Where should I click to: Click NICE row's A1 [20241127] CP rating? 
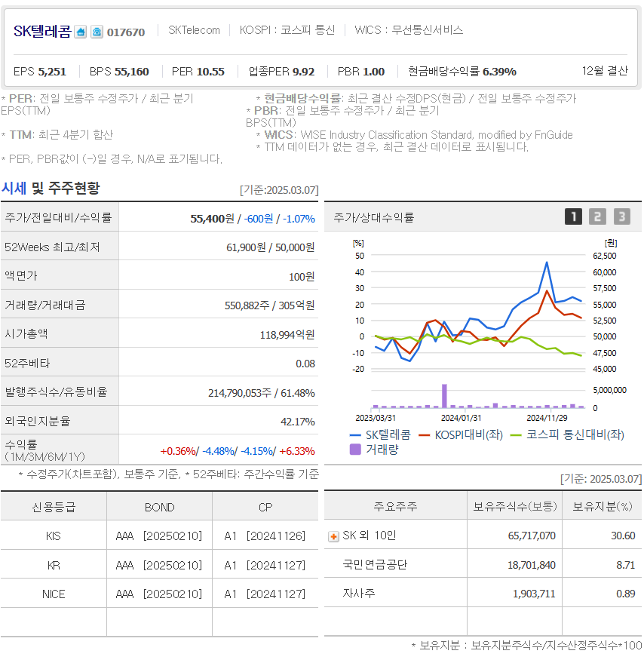(265, 594)
